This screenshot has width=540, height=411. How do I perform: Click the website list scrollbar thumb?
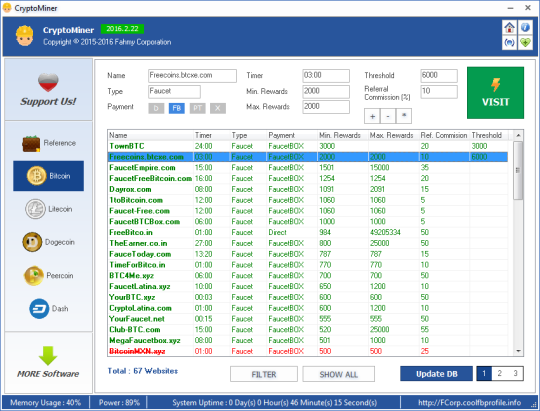518,170
